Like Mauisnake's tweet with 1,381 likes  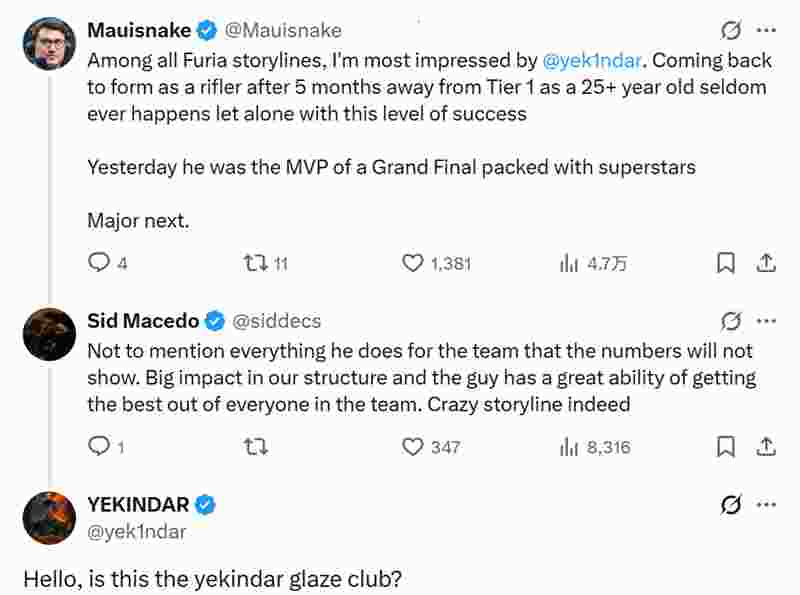point(413,263)
